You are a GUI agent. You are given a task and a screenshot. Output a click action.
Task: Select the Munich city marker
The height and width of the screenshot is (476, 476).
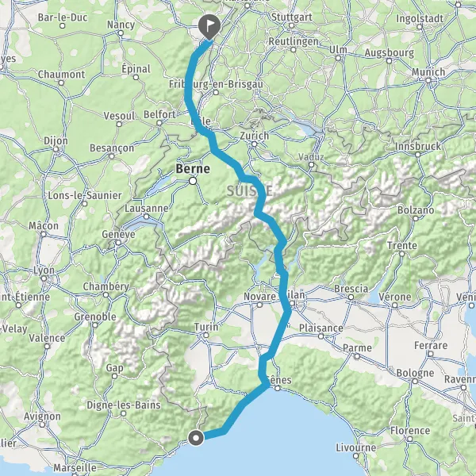(x=428, y=80)
